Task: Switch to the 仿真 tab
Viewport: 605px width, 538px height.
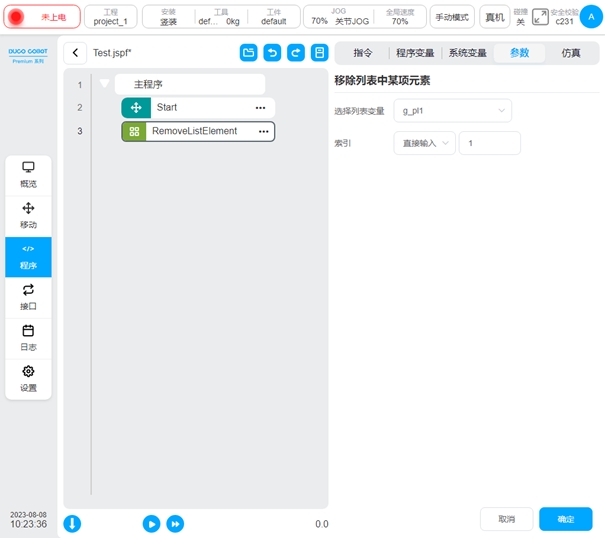Action: (571, 53)
